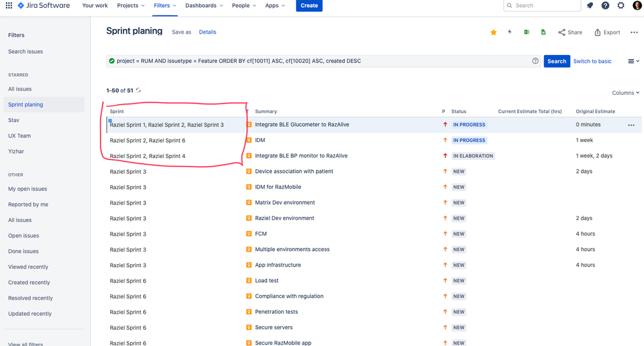
Task: Sort by the Summary column header
Action: [x=266, y=112]
